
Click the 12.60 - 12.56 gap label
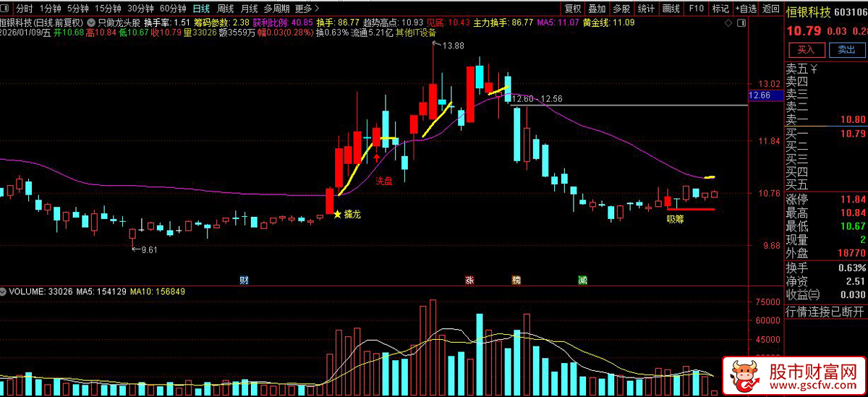537,98
